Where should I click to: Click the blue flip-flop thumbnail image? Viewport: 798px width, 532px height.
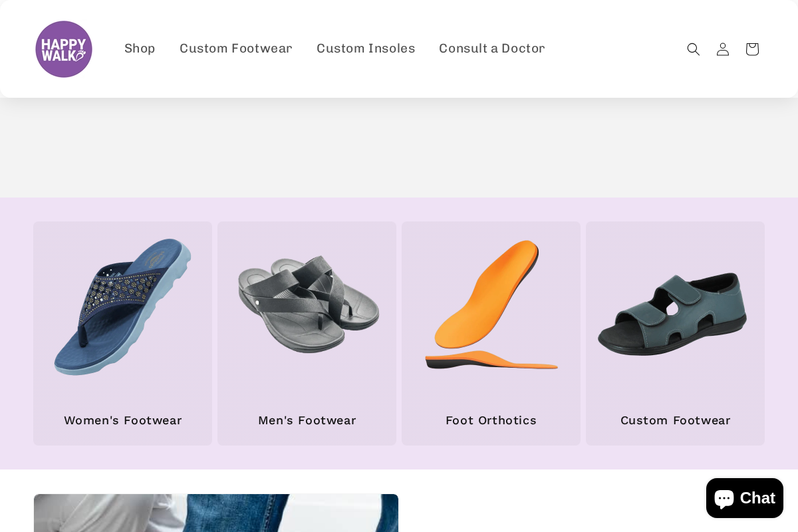tap(122, 306)
